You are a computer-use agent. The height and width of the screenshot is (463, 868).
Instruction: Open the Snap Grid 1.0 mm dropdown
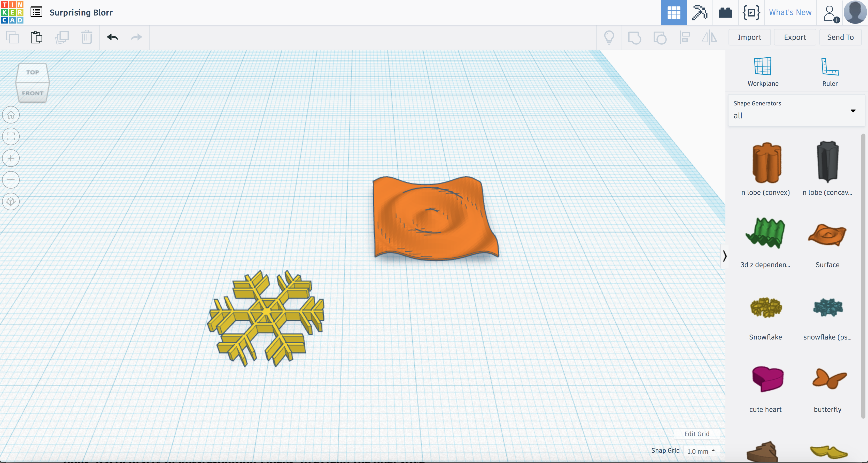pos(701,451)
